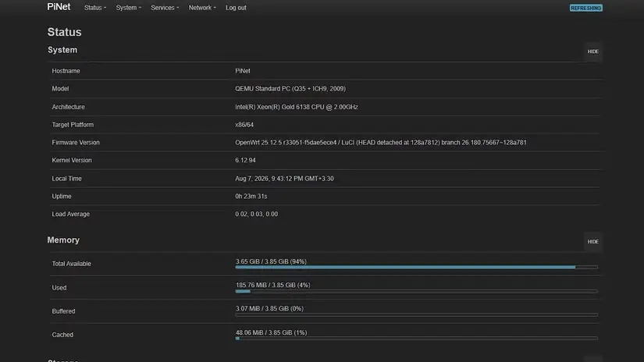Select the Local Time value Aug 7, 2026
This screenshot has width=644, height=362.
coord(284,179)
